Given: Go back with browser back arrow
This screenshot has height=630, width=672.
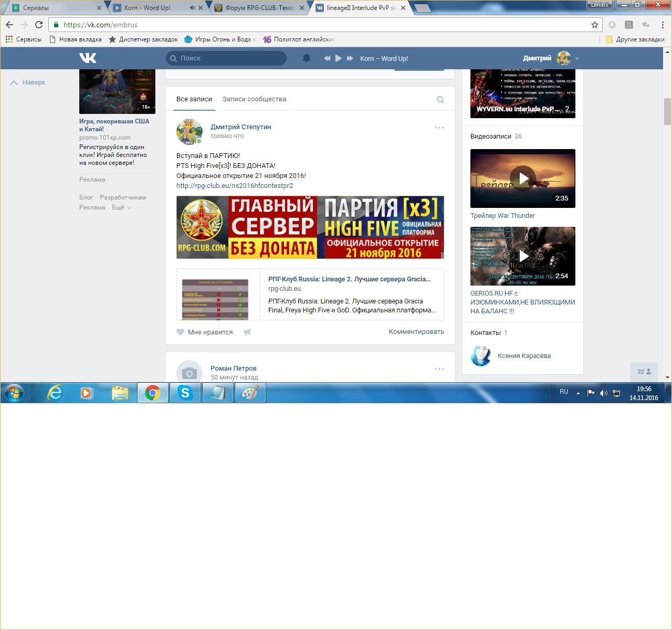Looking at the screenshot, I should (9, 25).
